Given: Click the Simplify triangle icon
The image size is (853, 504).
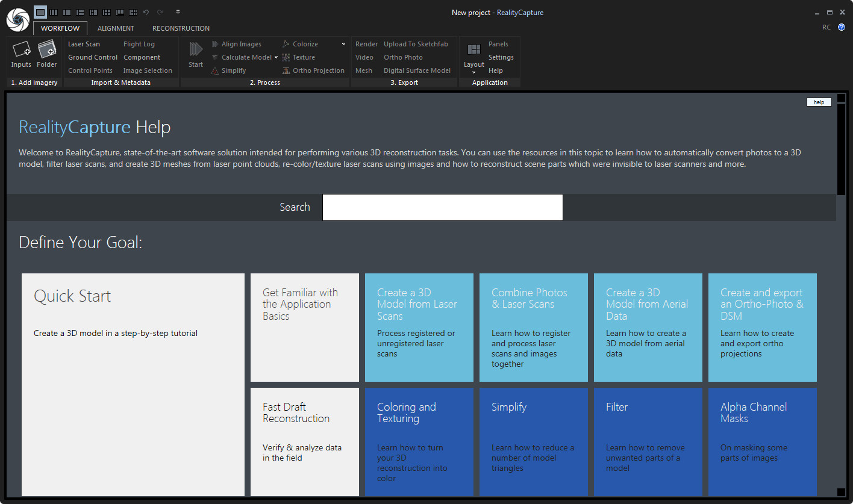Looking at the screenshot, I should (215, 70).
